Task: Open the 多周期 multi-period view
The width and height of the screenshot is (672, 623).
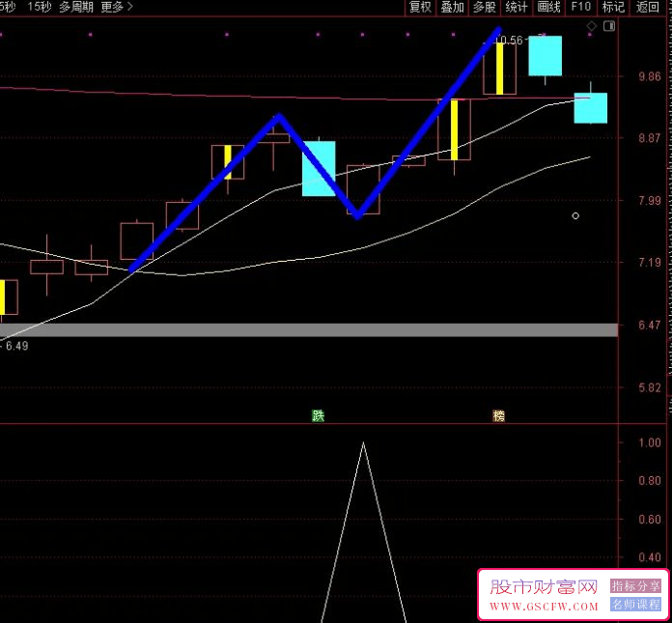Action: click(76, 7)
